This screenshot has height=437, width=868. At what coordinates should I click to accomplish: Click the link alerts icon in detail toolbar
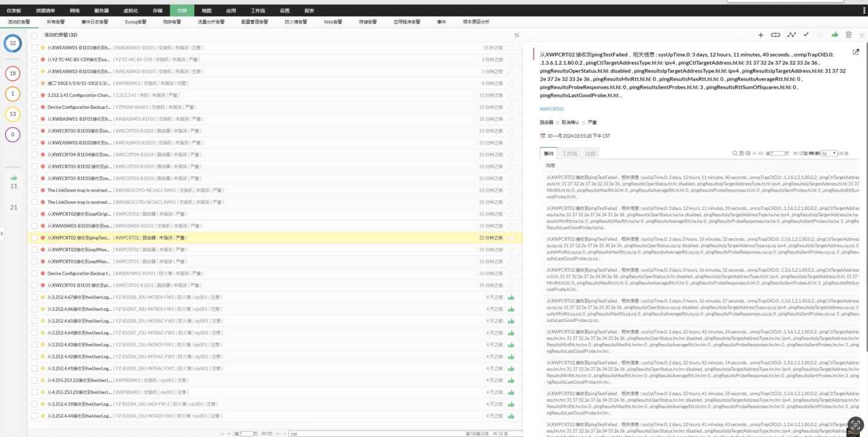[x=775, y=36]
